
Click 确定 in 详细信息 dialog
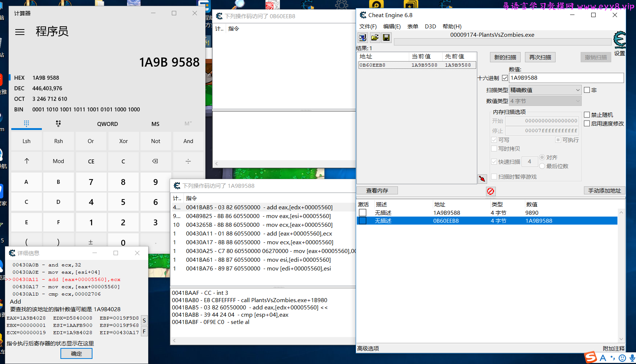(76, 353)
